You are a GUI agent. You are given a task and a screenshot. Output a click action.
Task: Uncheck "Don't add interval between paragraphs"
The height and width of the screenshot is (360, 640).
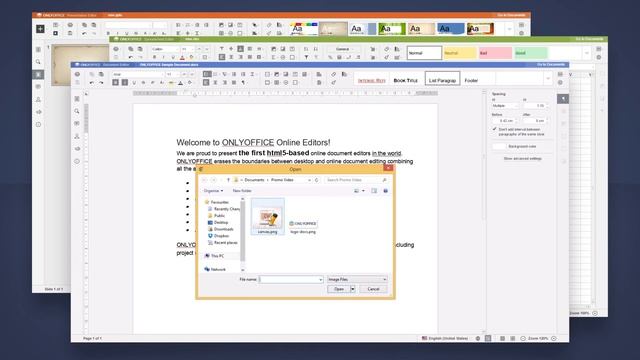(x=494, y=129)
